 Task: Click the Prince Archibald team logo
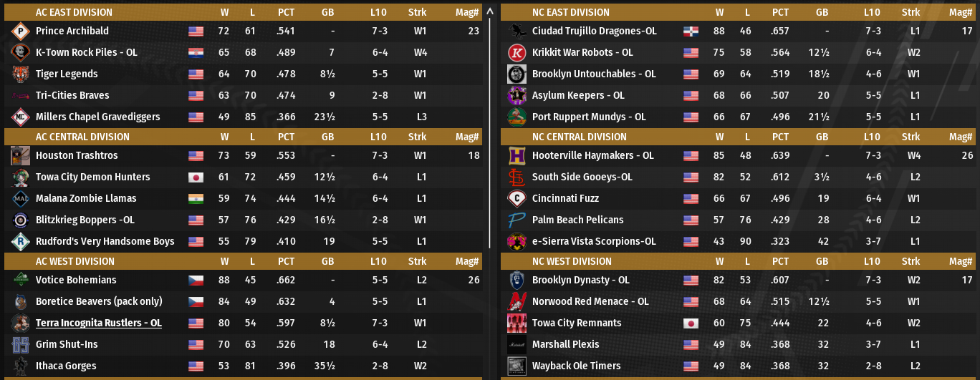click(x=20, y=31)
